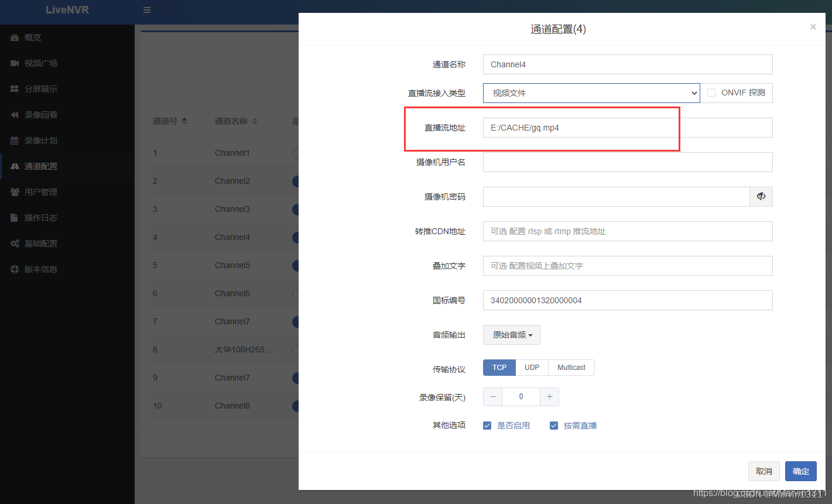Open 操作日志 sidebar item
Screen dimensions: 832x504
pos(67,218)
